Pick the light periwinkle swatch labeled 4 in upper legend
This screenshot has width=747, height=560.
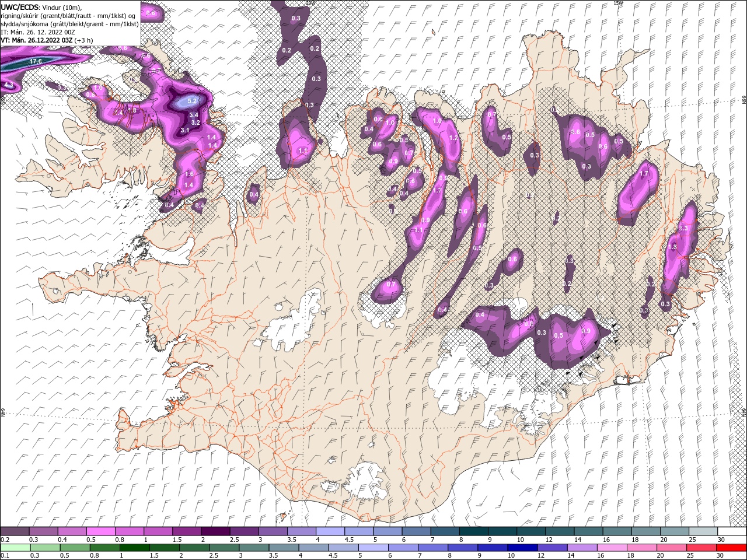[x=330, y=531]
